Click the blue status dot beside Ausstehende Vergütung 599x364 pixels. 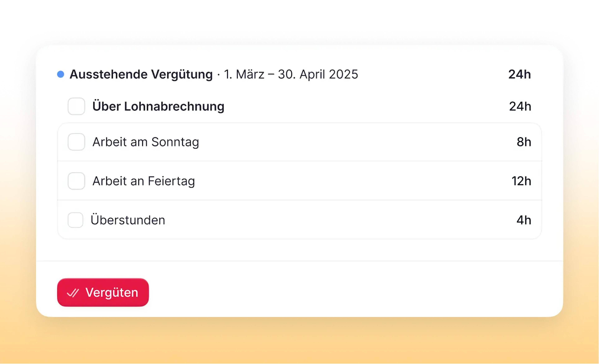point(61,74)
